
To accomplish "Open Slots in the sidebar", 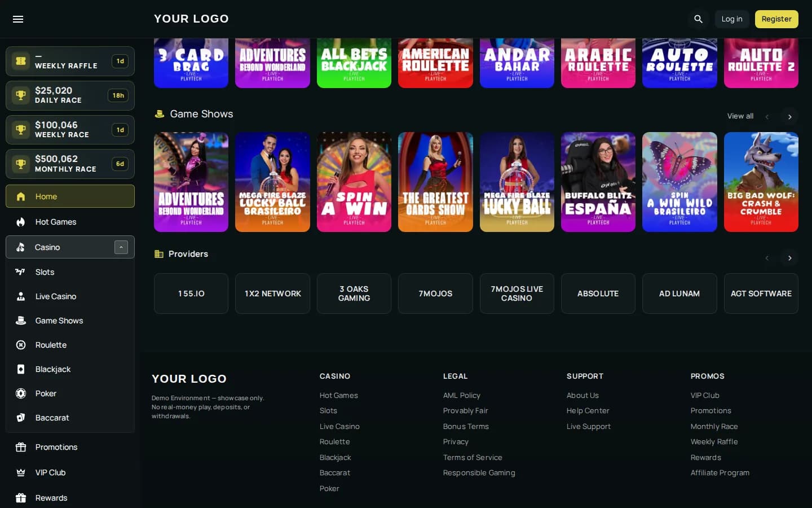I will tap(70, 272).
